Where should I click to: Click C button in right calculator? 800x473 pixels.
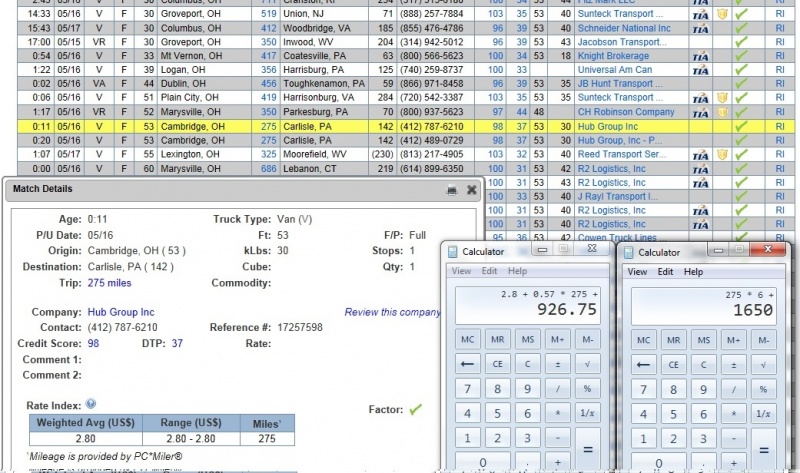704,364
